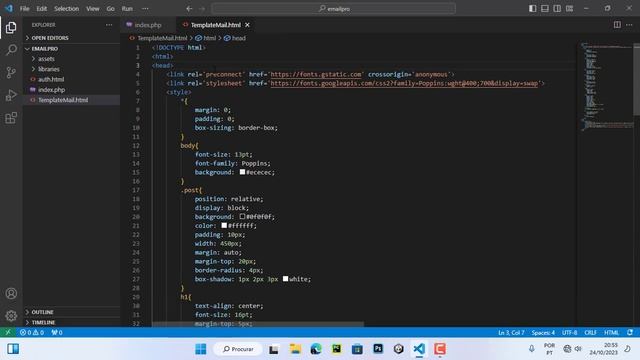Open the File menu

coord(24,9)
